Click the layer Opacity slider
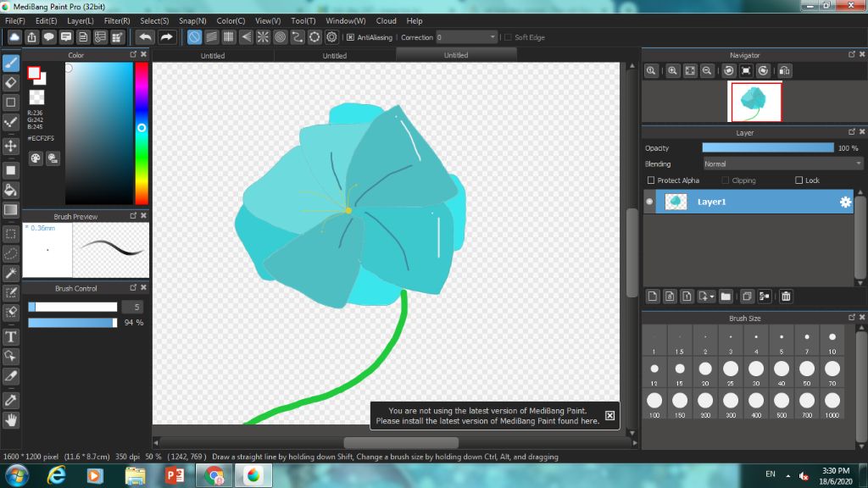868x488 pixels. click(x=768, y=147)
